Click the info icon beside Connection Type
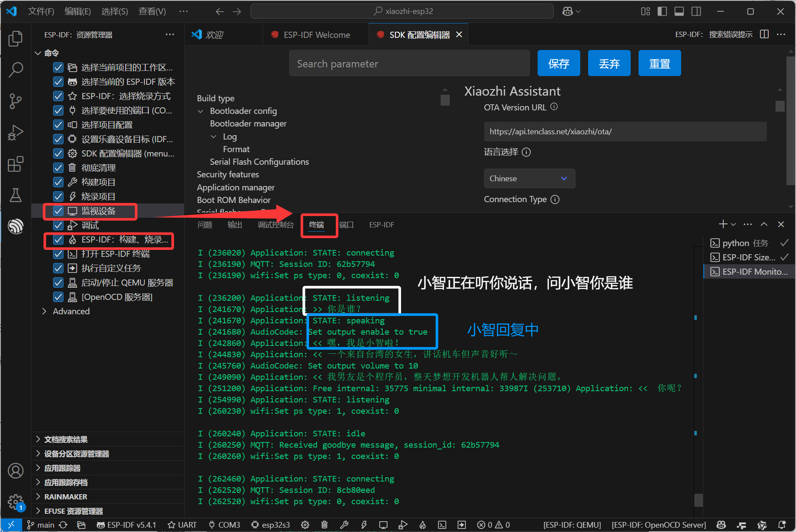The height and width of the screenshot is (532, 796). [x=555, y=199]
